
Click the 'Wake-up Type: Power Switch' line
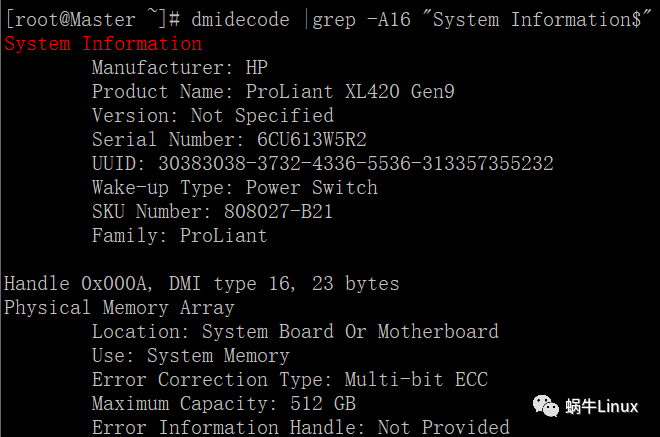(235, 188)
